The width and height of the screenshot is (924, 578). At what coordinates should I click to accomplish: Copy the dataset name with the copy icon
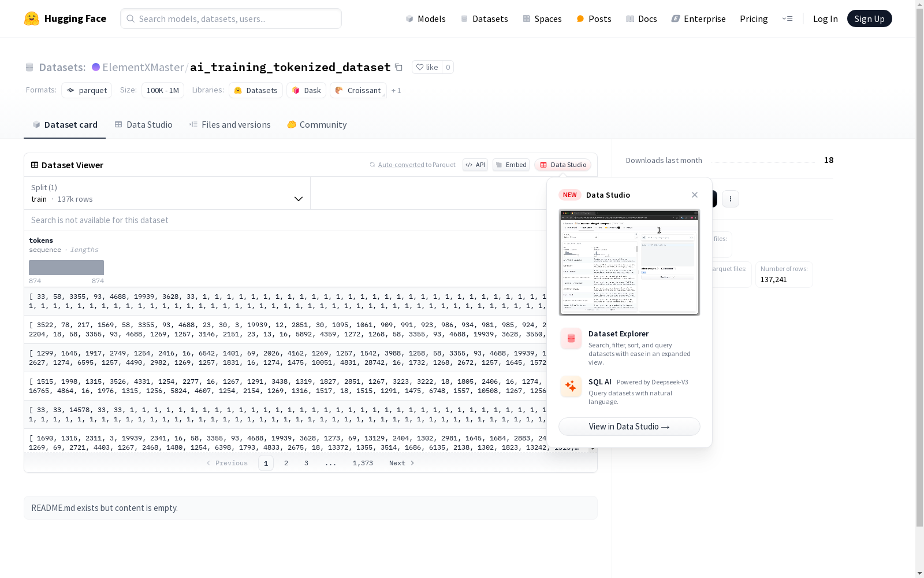click(x=398, y=67)
